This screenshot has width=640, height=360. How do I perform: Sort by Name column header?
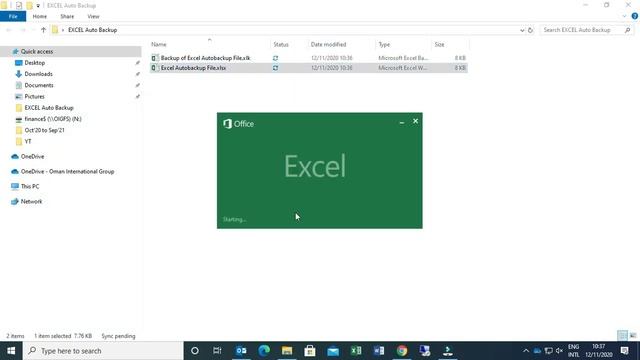(159, 44)
